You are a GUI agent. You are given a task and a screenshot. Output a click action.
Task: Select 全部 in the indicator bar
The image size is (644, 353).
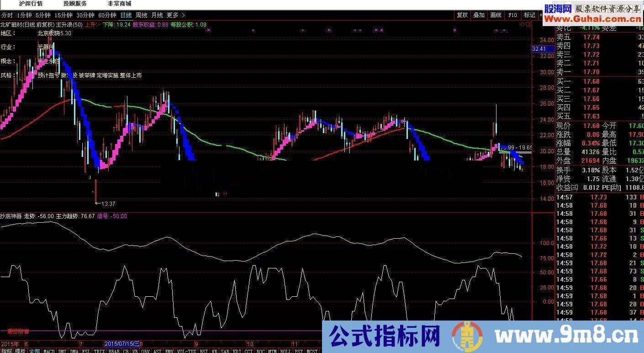(34, 349)
